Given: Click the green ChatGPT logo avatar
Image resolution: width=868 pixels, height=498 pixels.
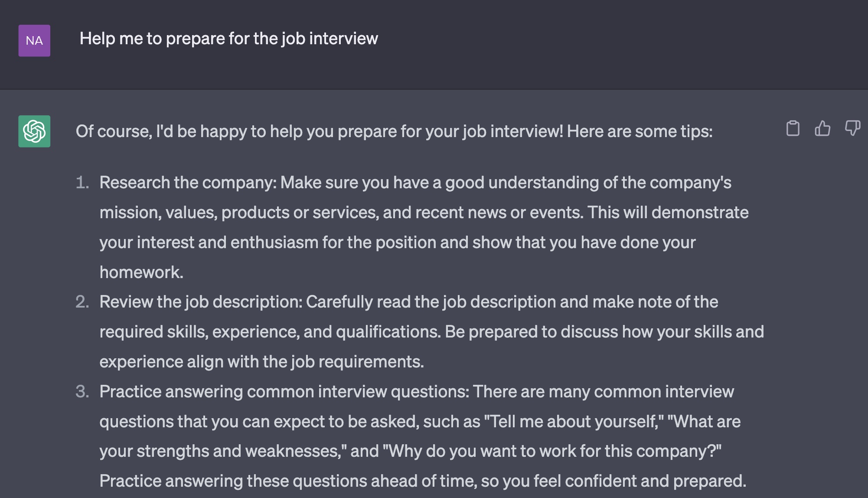Looking at the screenshot, I should tap(34, 131).
